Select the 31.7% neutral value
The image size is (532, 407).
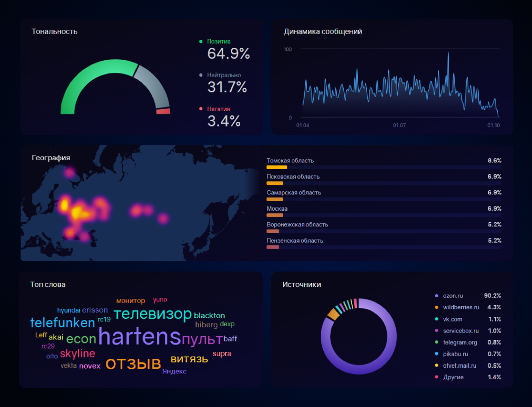(227, 87)
